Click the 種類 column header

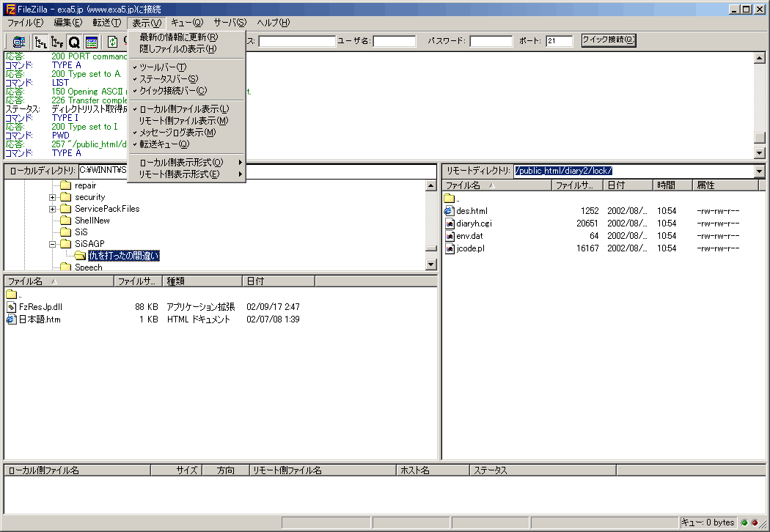(202, 281)
